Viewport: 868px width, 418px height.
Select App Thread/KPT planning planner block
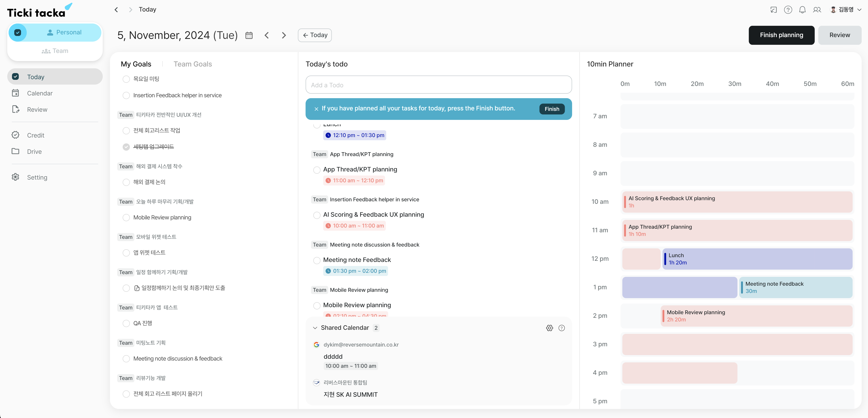click(737, 230)
